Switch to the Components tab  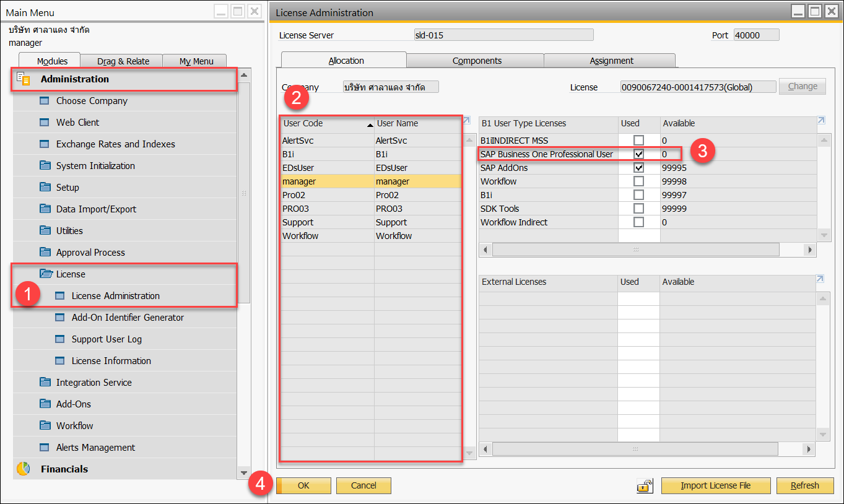[477, 61]
